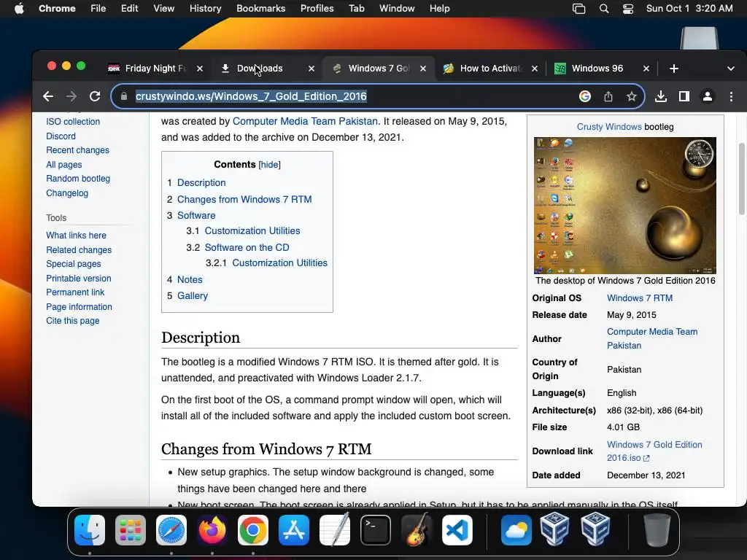Open the Bookmarks menu
Viewport: 747px width, 560px height.
click(x=260, y=9)
